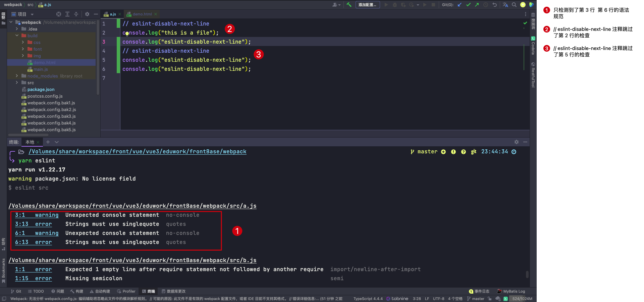This screenshot has width=644, height=302.
Task: Open the translate icon in toolbar
Action: tap(505, 5)
